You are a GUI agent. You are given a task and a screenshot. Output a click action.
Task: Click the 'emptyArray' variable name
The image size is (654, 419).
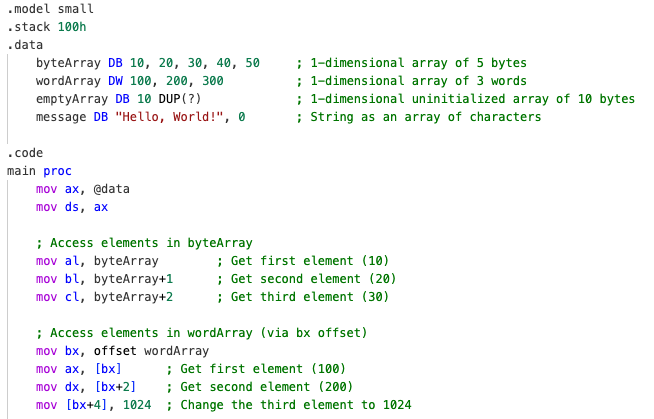[72, 99]
